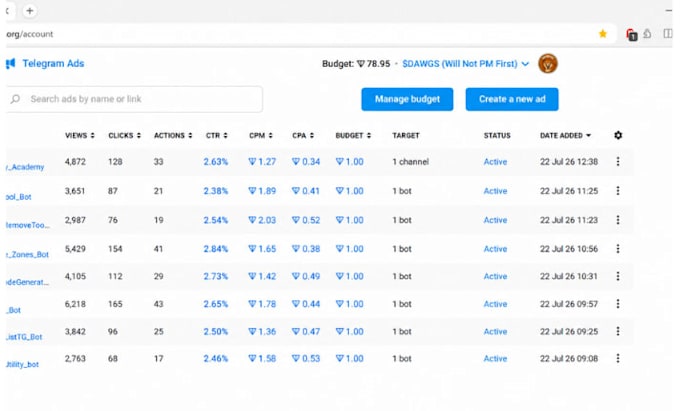Open options menu for 11:25 ad row
The width and height of the screenshot is (680, 411).
618,191
